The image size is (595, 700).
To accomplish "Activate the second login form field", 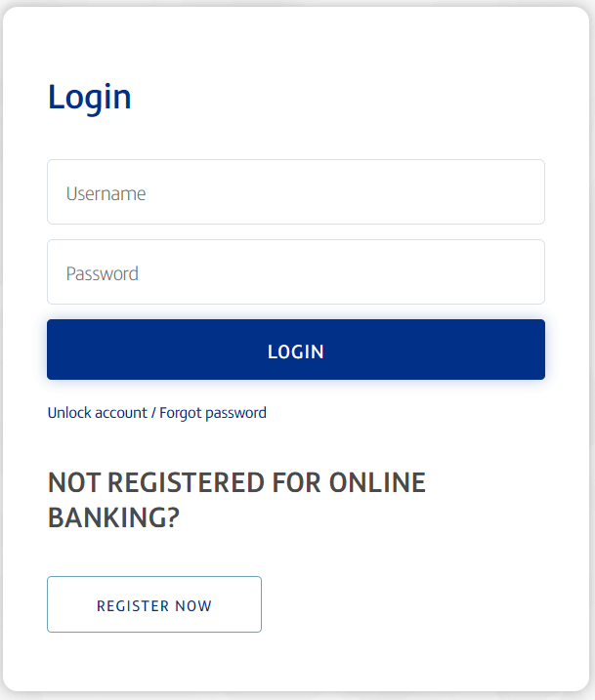I will (x=295, y=272).
